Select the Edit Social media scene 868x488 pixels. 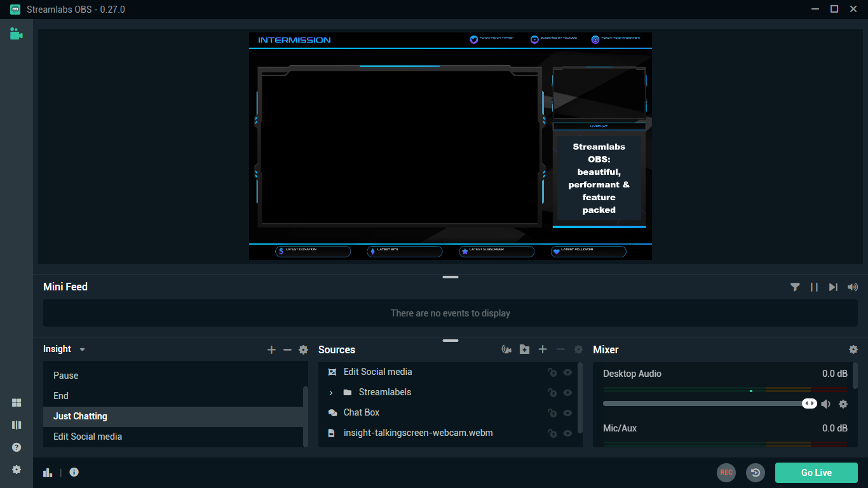click(x=173, y=437)
